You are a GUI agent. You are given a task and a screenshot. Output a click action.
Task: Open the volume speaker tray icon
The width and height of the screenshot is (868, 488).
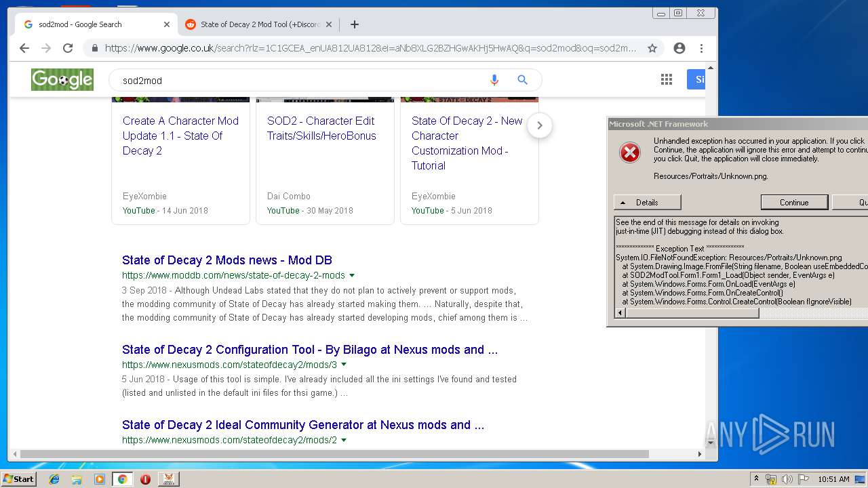[787, 479]
